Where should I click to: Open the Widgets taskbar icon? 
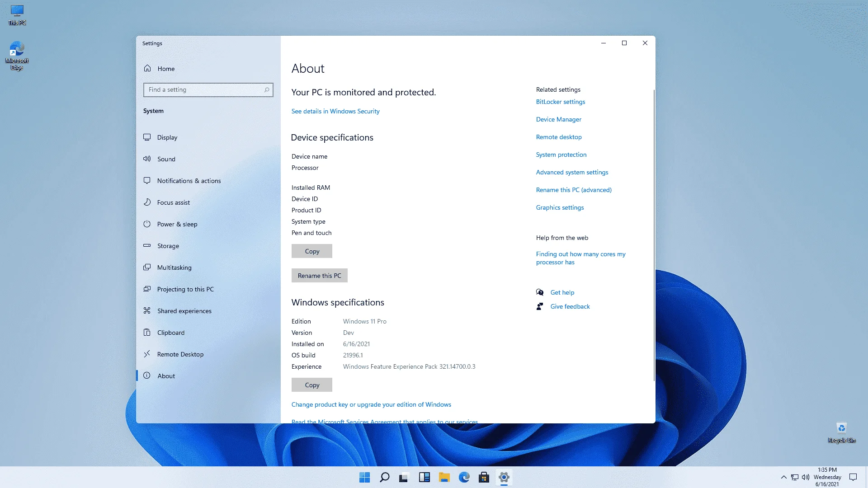pyautogui.click(x=425, y=477)
